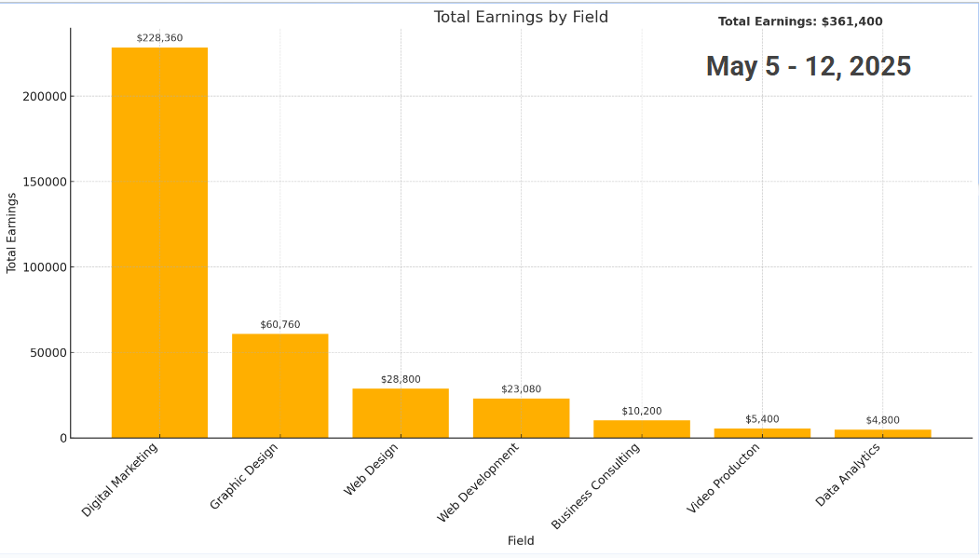The width and height of the screenshot is (980, 558).
Task: Click the Digital Marketing axis label
Action: [120, 480]
